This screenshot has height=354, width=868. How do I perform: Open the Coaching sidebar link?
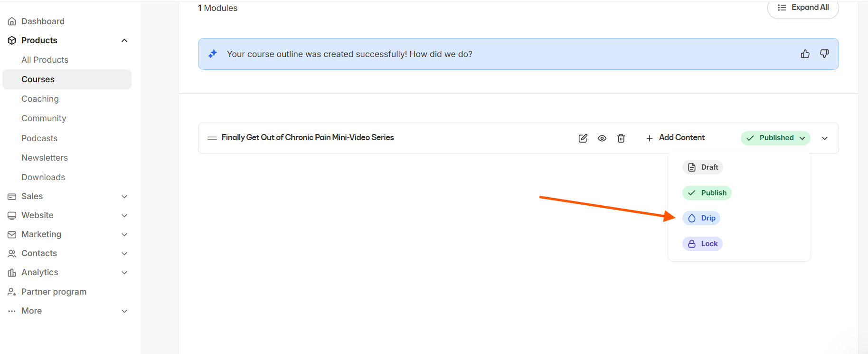(40, 99)
